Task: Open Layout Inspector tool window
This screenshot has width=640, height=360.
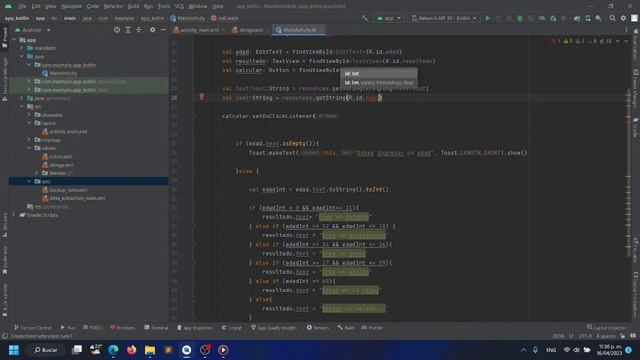Action: [x=607, y=328]
